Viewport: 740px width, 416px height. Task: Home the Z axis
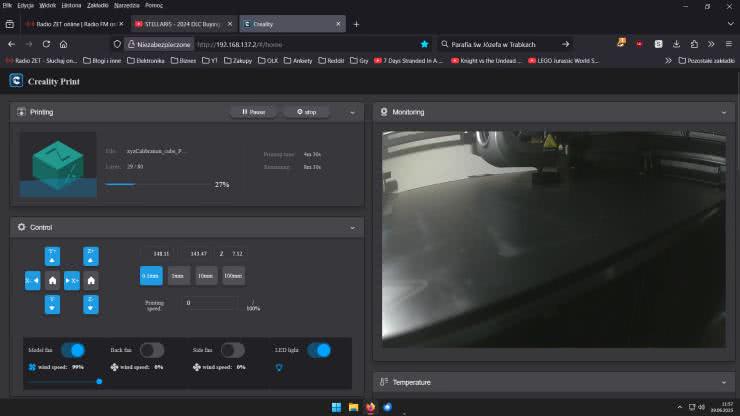pos(91,281)
